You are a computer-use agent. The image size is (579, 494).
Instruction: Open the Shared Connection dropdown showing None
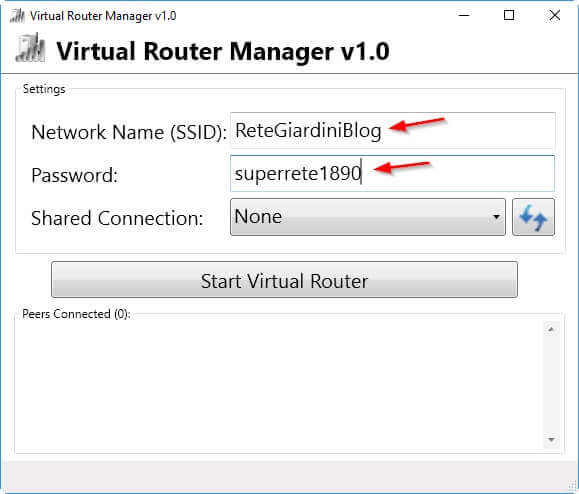pos(368,217)
